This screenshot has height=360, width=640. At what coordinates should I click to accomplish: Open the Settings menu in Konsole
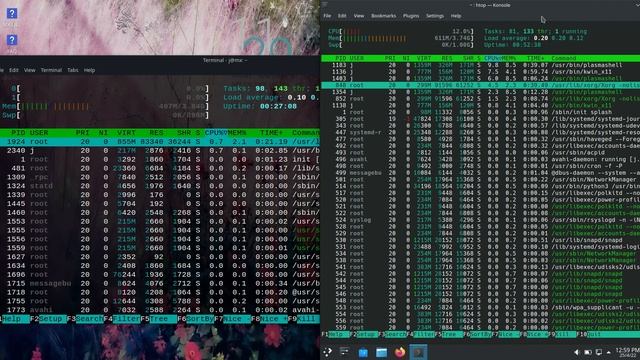pyautogui.click(x=435, y=16)
